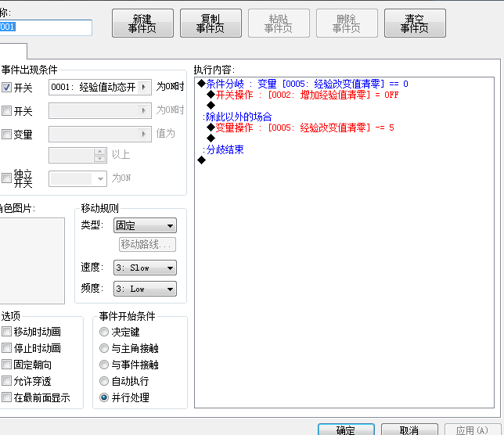
Task: Enable the second 开关 condition checkbox
Action: pyautogui.click(x=6, y=111)
